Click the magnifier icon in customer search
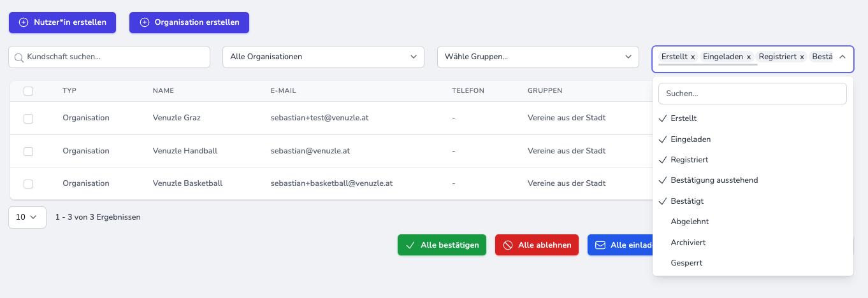This screenshot has width=868, height=298. (19, 57)
